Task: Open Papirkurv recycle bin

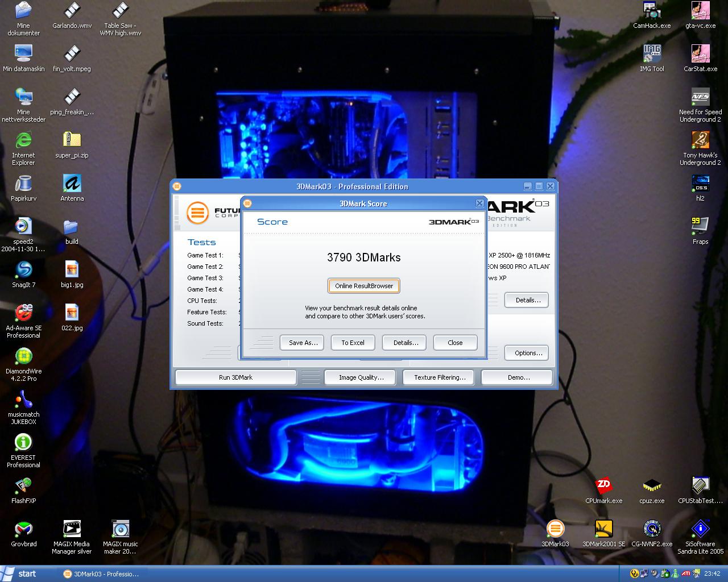Action: click(x=23, y=184)
